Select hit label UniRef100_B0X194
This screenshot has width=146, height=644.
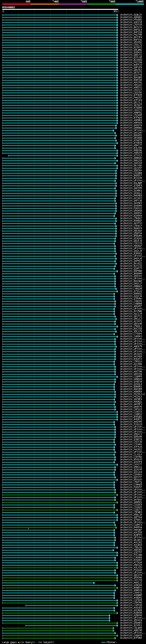click(x=131, y=178)
